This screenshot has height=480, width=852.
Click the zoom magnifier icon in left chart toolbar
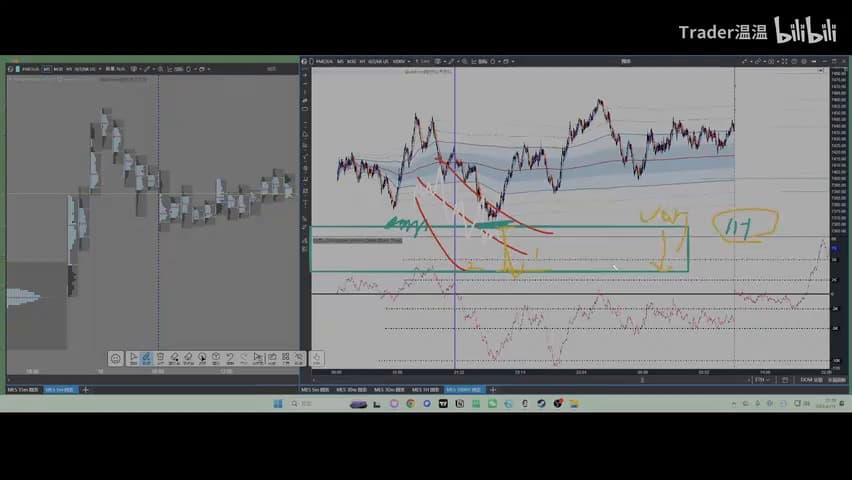(160, 69)
